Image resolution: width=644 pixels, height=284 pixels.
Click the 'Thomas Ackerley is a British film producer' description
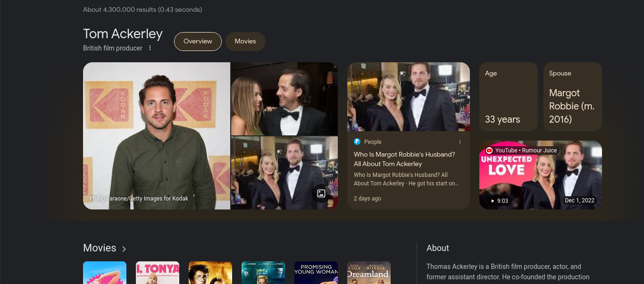(x=508, y=272)
